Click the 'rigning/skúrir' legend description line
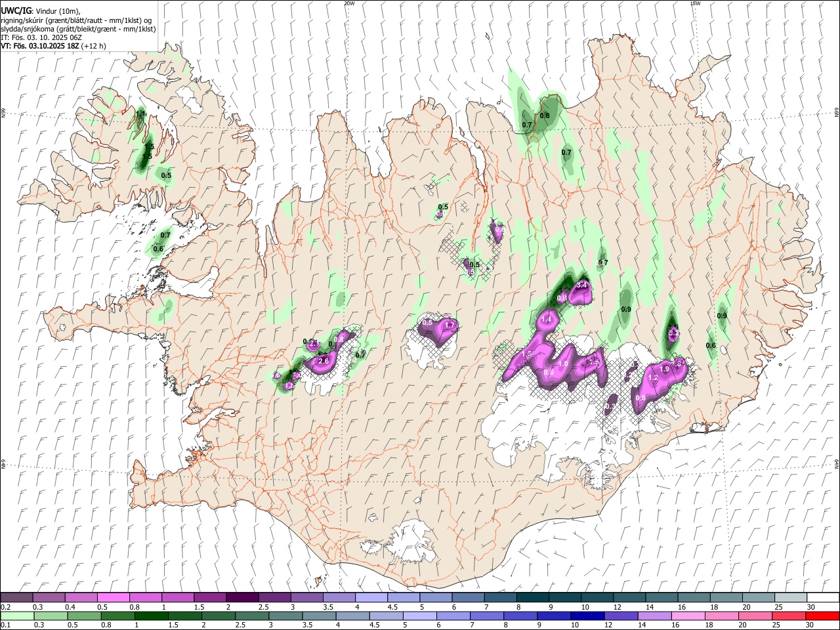The image size is (840, 630). 76,20
